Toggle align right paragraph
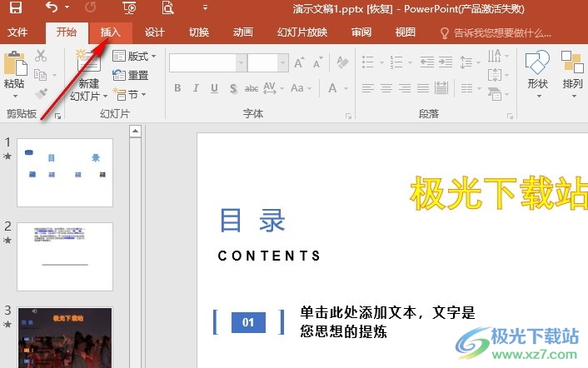588x368 pixels. pos(405,88)
